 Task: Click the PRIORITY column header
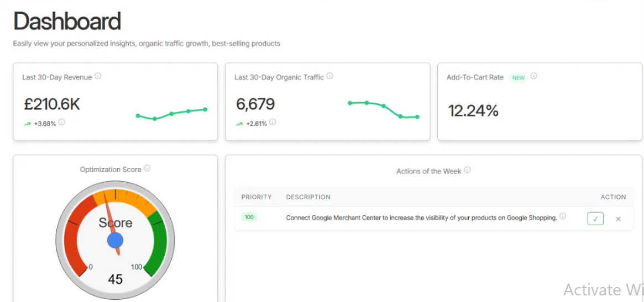pyautogui.click(x=256, y=197)
